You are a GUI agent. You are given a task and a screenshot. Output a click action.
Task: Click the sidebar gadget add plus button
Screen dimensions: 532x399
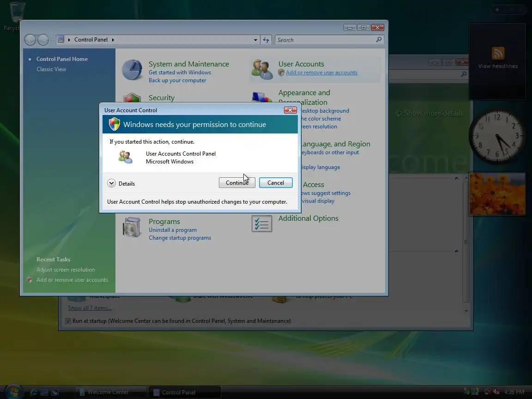[x=497, y=10]
